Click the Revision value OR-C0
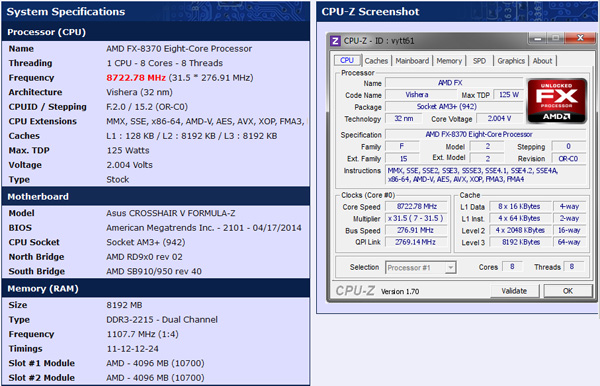The width and height of the screenshot is (600, 386). pyautogui.click(x=568, y=158)
